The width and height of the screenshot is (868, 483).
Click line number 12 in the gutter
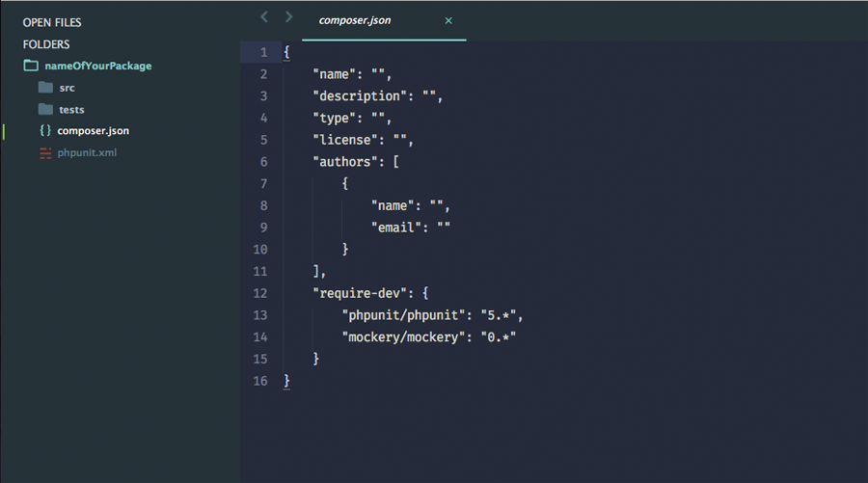tap(260, 293)
